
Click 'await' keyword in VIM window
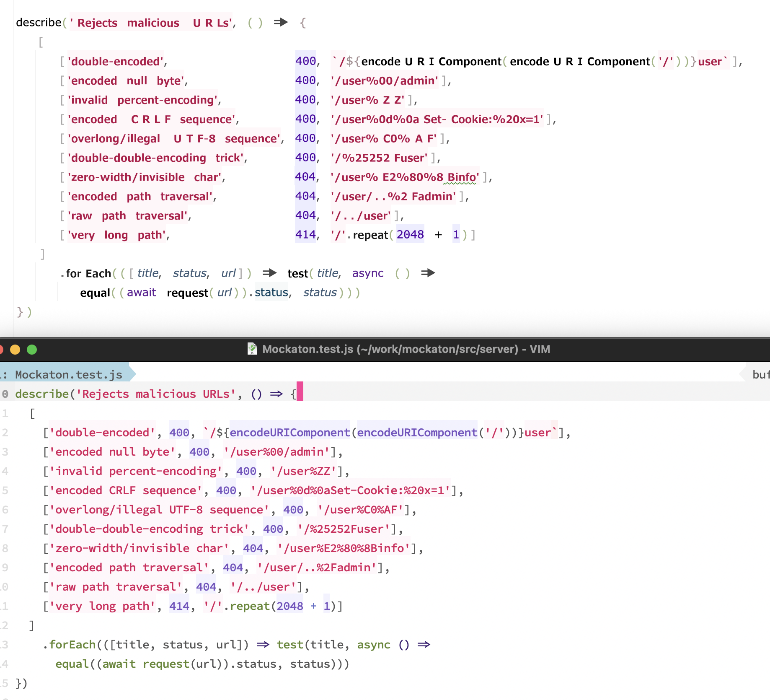pyautogui.click(x=119, y=664)
